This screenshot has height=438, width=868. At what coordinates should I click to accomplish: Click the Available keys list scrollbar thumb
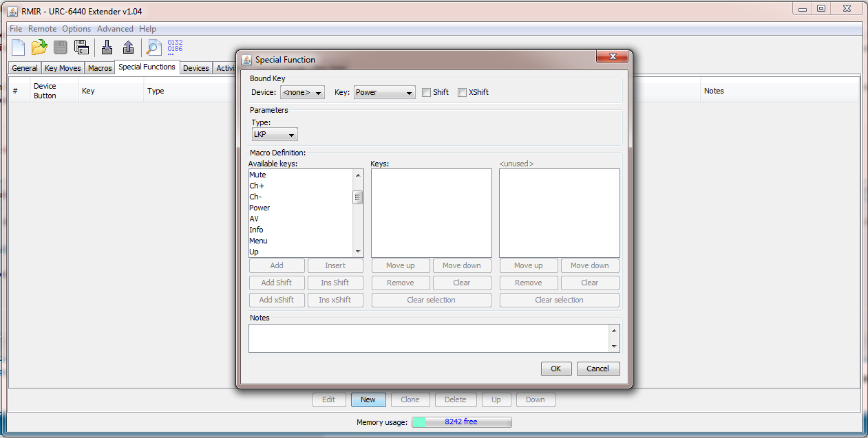pos(358,197)
